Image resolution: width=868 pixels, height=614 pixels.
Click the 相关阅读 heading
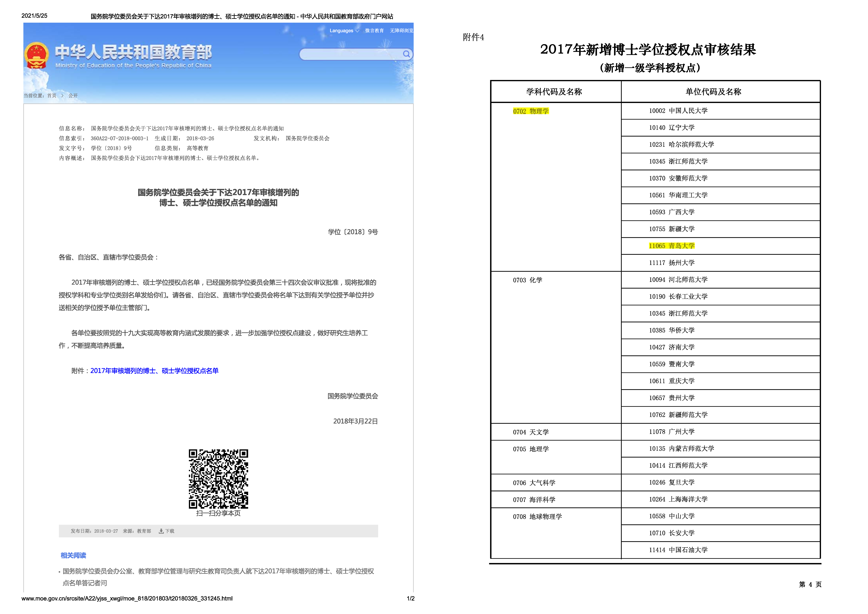[x=73, y=555]
